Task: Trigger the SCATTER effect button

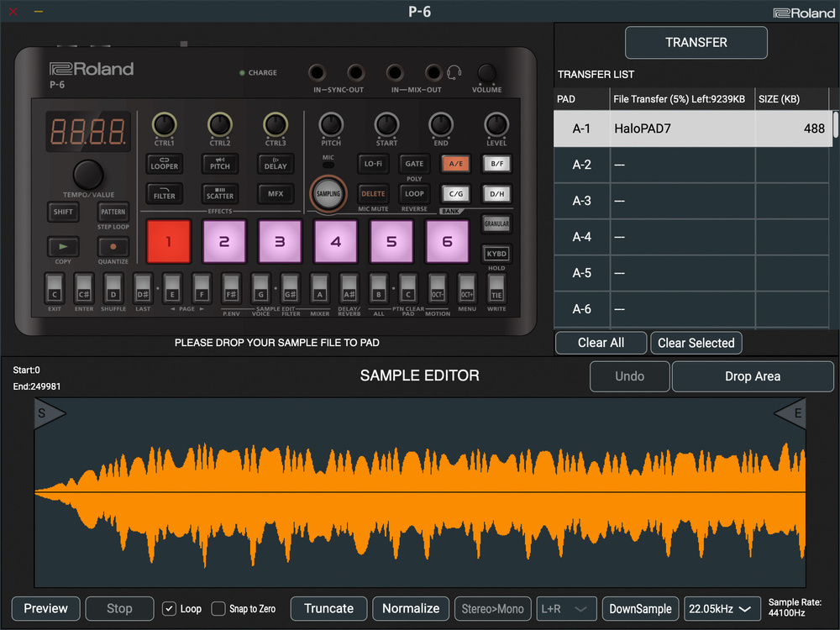Action: pos(219,194)
